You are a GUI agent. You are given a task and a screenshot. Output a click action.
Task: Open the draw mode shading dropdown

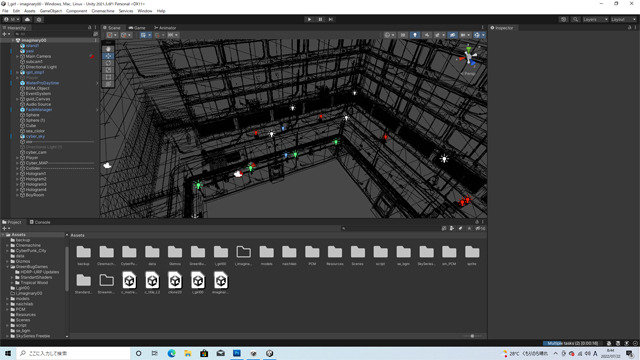(389, 35)
